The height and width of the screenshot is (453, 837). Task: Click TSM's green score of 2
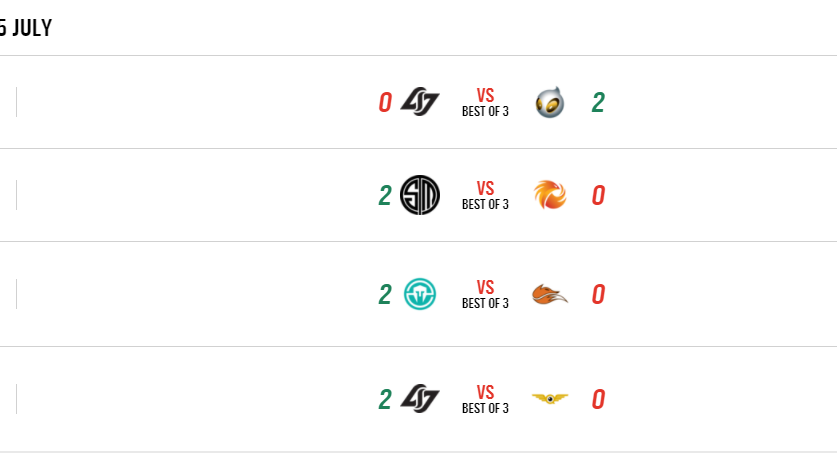385,195
